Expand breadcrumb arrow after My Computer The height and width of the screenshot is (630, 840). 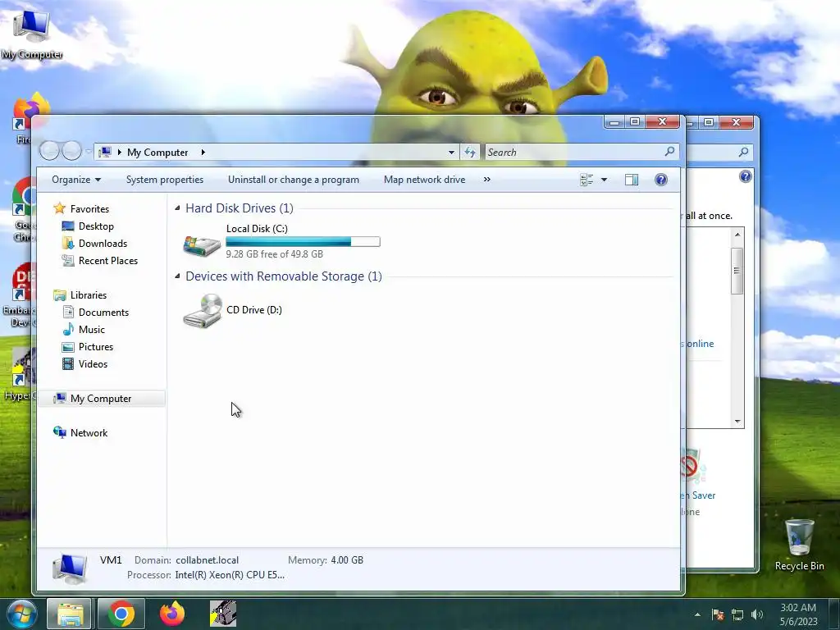(x=203, y=152)
